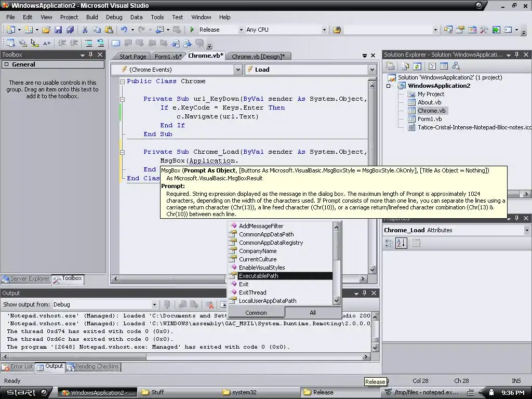Viewport: 532px width, 399px height.
Task: Click the Output panel horizontal scrollbar thumb
Action: pos(78,357)
